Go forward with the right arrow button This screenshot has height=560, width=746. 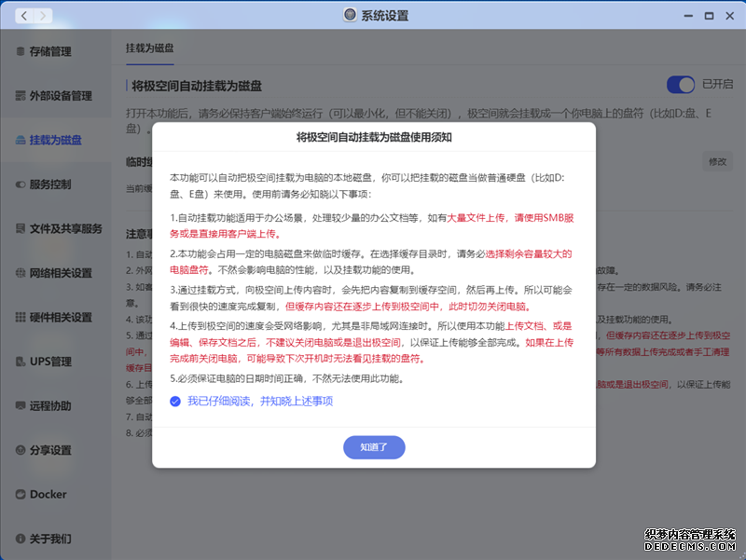[43, 16]
